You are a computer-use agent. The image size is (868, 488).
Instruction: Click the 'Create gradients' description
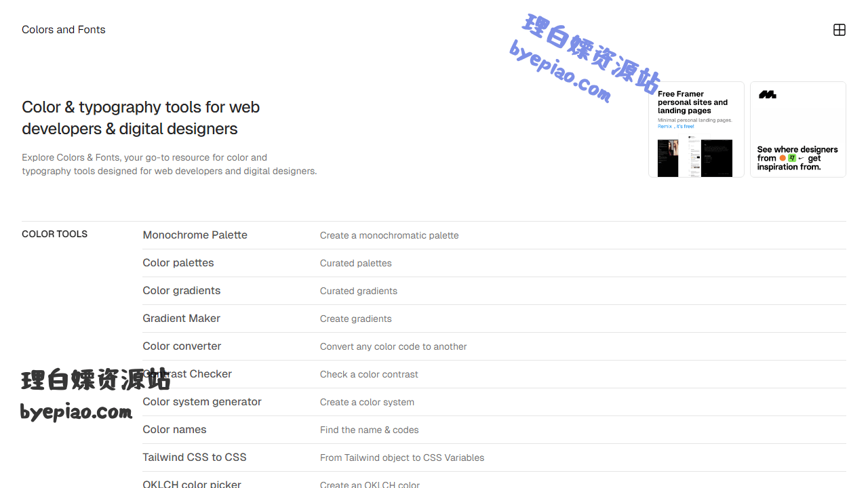coord(356,319)
